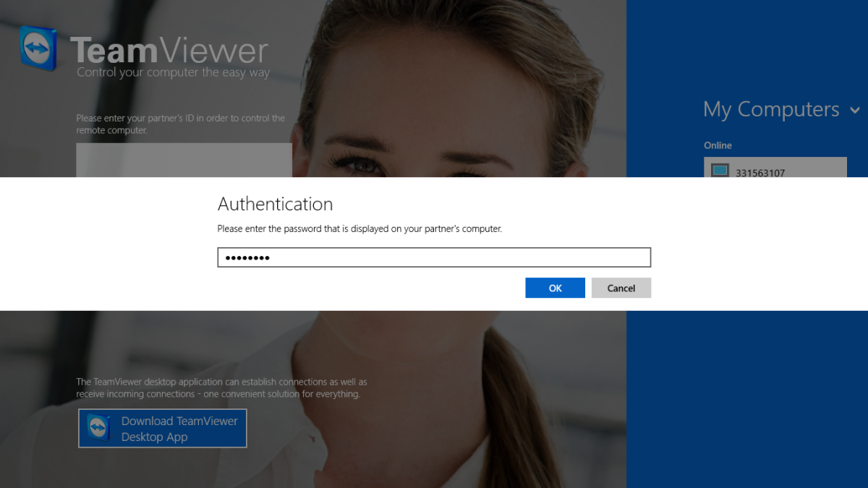Select computer ID 331563107 from the list
The image size is (868, 488).
[760, 173]
